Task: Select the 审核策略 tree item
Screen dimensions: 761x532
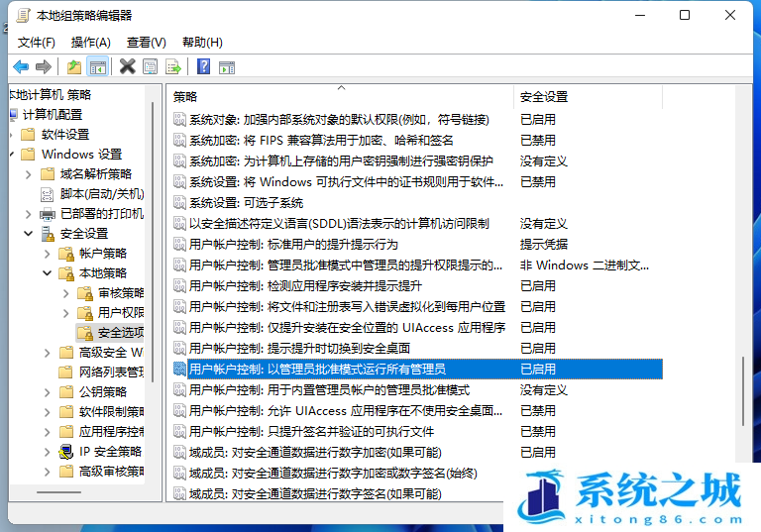Action: (121, 293)
